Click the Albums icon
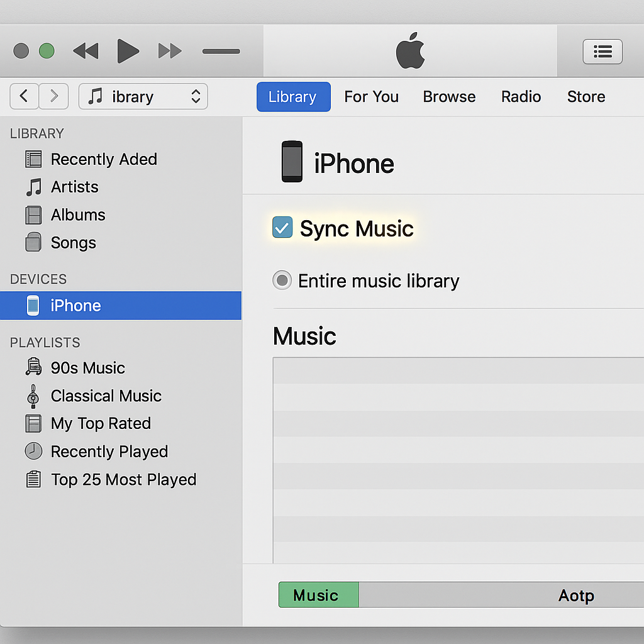The height and width of the screenshot is (644, 644). (x=33, y=215)
